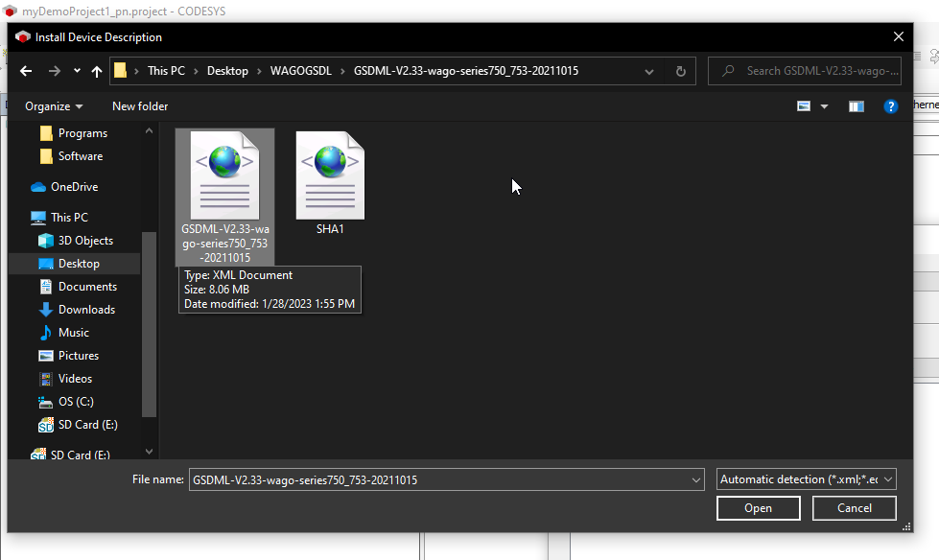The image size is (939, 560).
Task: Expand File name history dropdown
Action: pos(696,479)
